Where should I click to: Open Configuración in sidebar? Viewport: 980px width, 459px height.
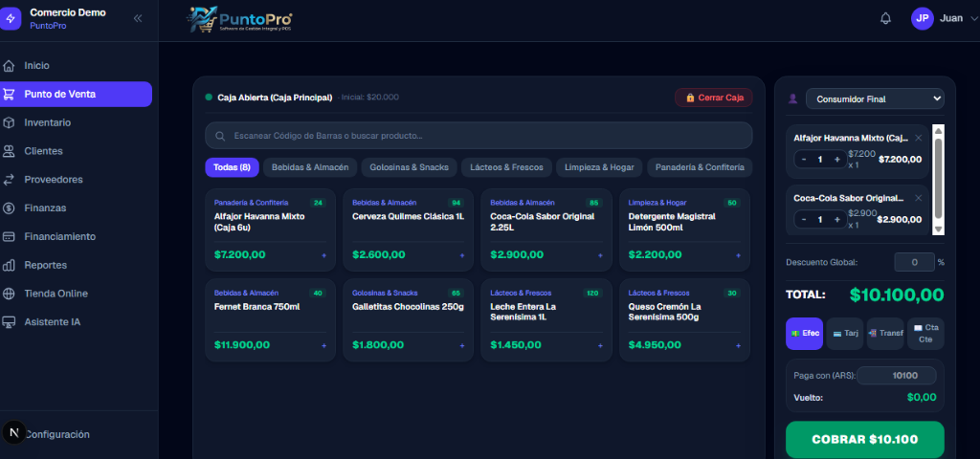(x=56, y=434)
